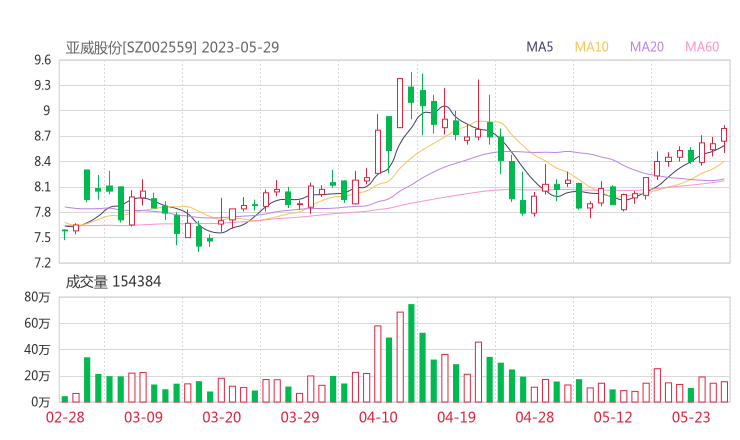This screenshot has width=740, height=440.
Task: Click the MA5 legend label
Action: 539,47
